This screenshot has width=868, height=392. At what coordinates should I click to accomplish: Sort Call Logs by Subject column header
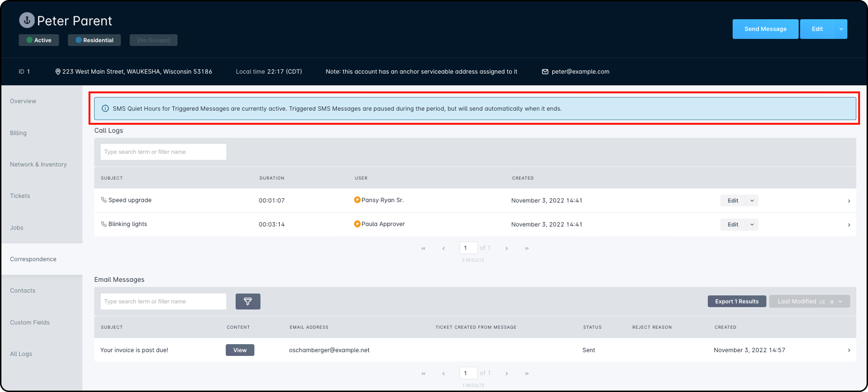click(x=112, y=178)
